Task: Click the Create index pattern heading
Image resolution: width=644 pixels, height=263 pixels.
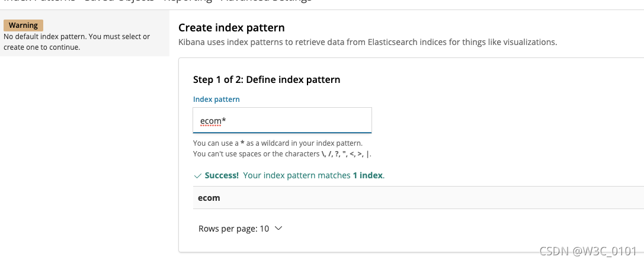Action: coord(232,28)
